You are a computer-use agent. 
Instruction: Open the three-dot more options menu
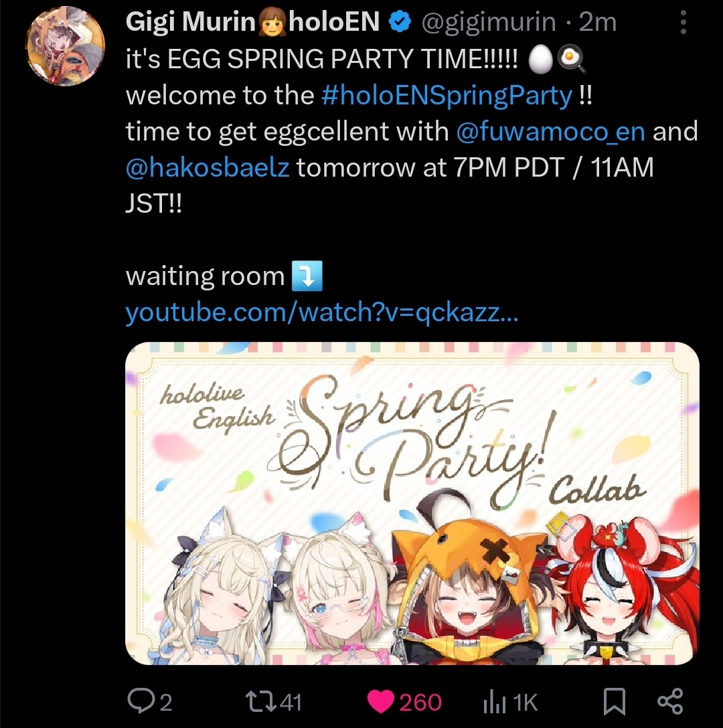click(683, 22)
